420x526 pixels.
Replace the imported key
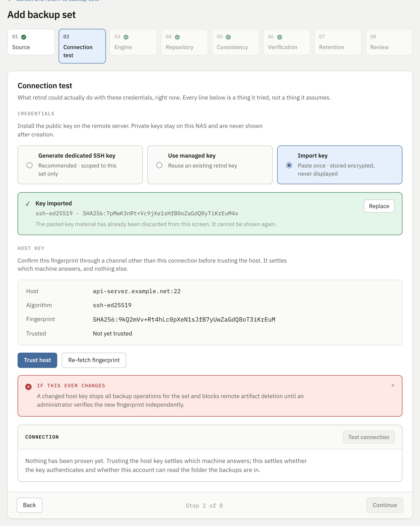pyautogui.click(x=379, y=206)
